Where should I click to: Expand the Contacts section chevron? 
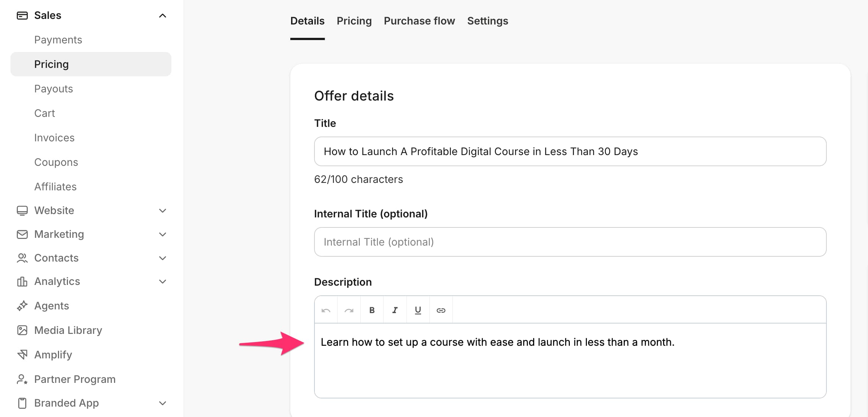(163, 258)
